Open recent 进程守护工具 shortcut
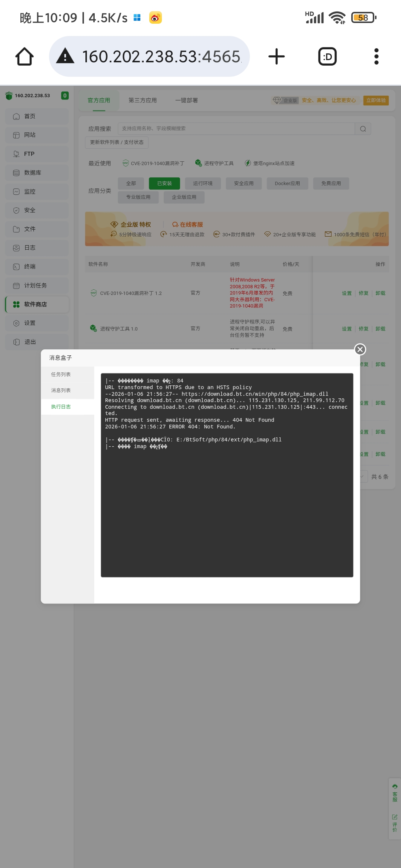The image size is (401, 868). point(214,163)
